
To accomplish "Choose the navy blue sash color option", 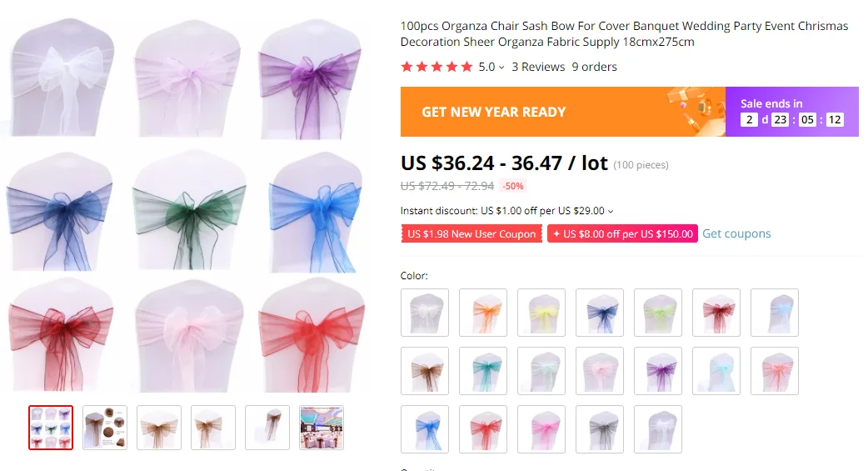I will point(600,313).
